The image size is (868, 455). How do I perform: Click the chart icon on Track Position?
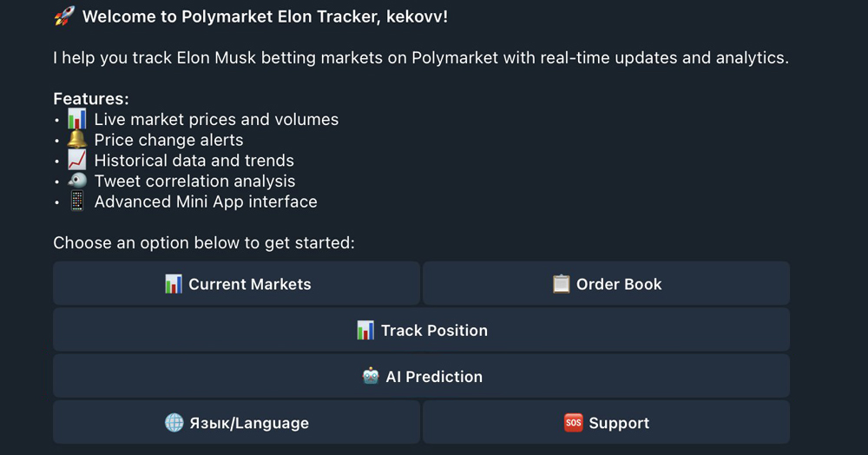(x=365, y=330)
